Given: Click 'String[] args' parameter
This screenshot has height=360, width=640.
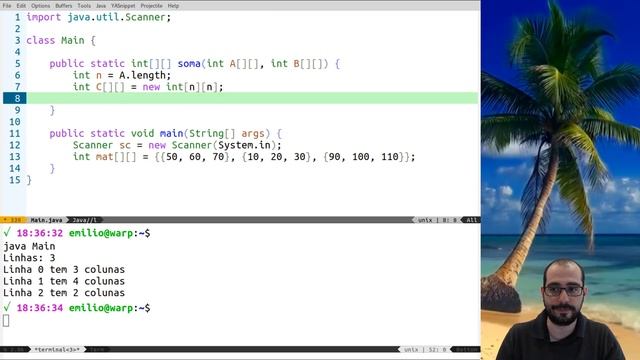Looking at the screenshot, I should click(x=227, y=133).
